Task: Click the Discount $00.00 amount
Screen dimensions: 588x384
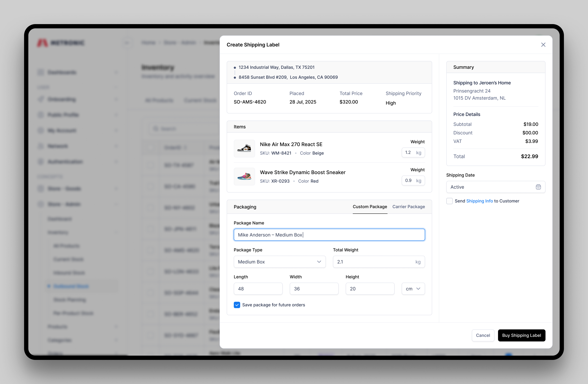Action: [530, 133]
